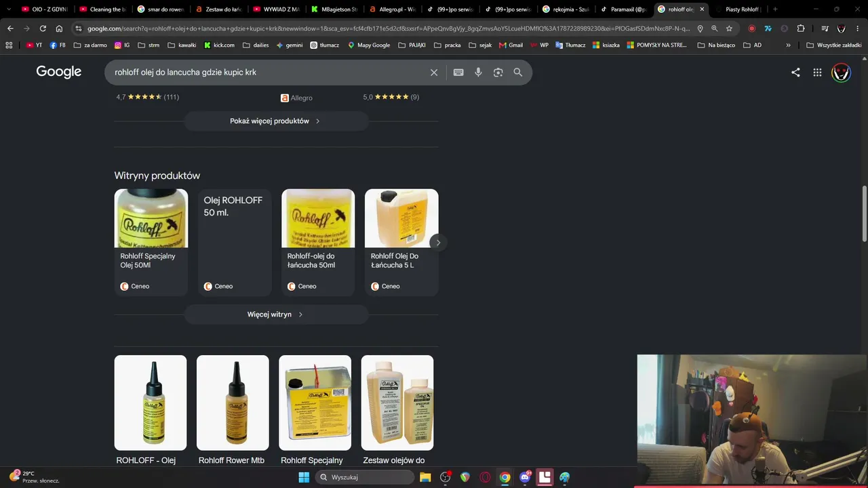Viewport: 868px width, 488px height.
Task: Switch to the 'Piasty Rohloff' tab
Action: coord(738,9)
